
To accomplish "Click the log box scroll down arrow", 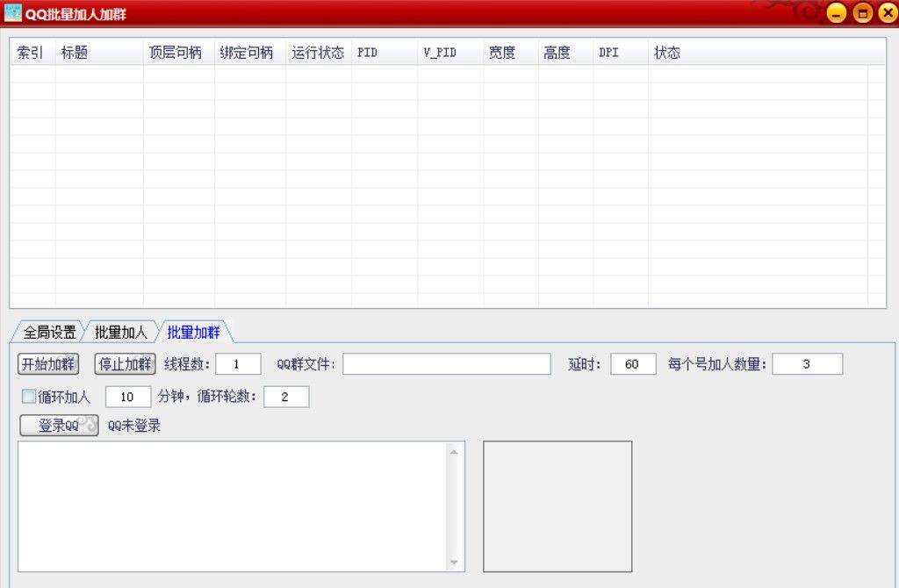I will click(454, 562).
